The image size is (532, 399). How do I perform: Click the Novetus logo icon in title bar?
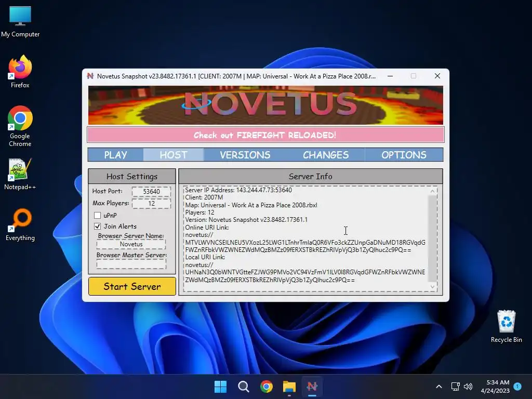(90, 76)
